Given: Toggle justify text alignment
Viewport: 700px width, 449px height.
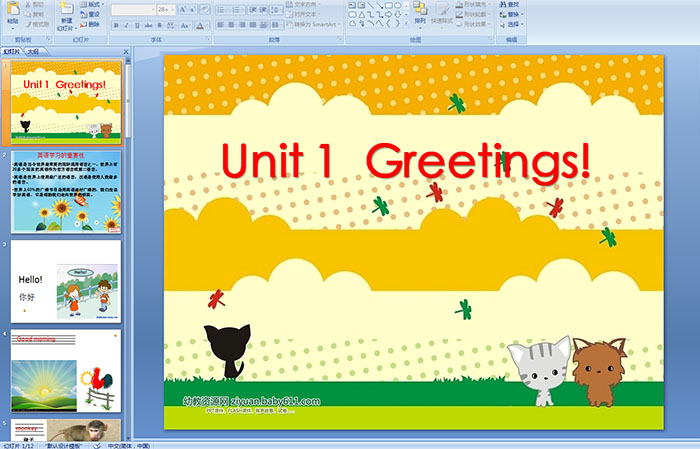Looking at the screenshot, I should [253, 25].
